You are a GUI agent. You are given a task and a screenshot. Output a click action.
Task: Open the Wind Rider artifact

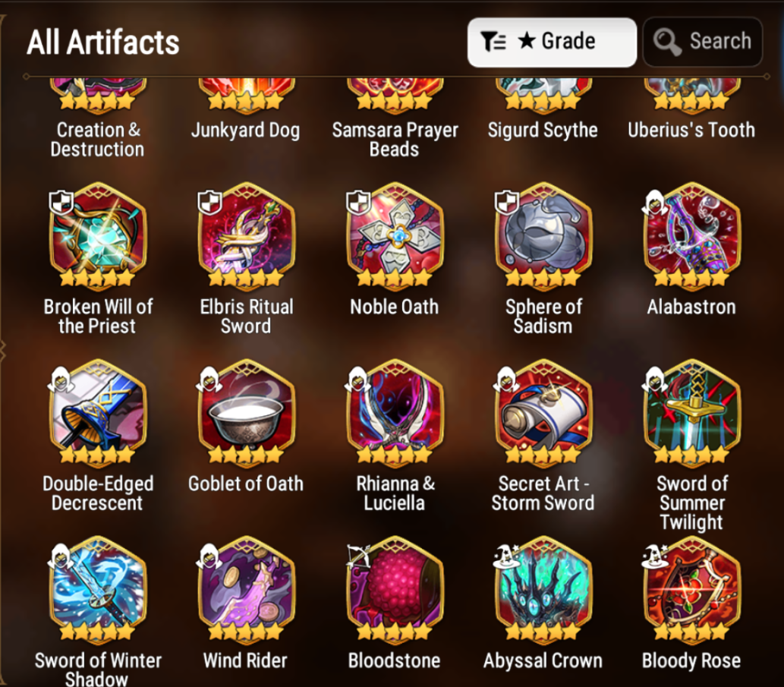[x=247, y=591]
